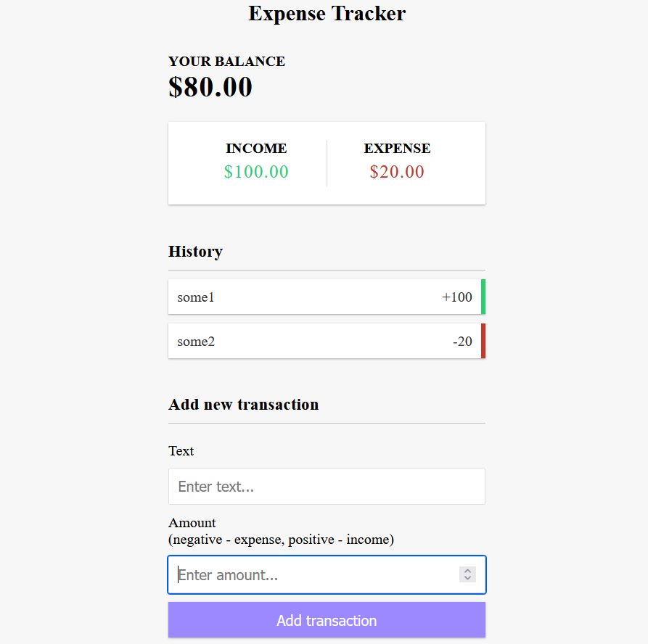Click the INCOME label in summary card
648x644 pixels.
(256, 148)
